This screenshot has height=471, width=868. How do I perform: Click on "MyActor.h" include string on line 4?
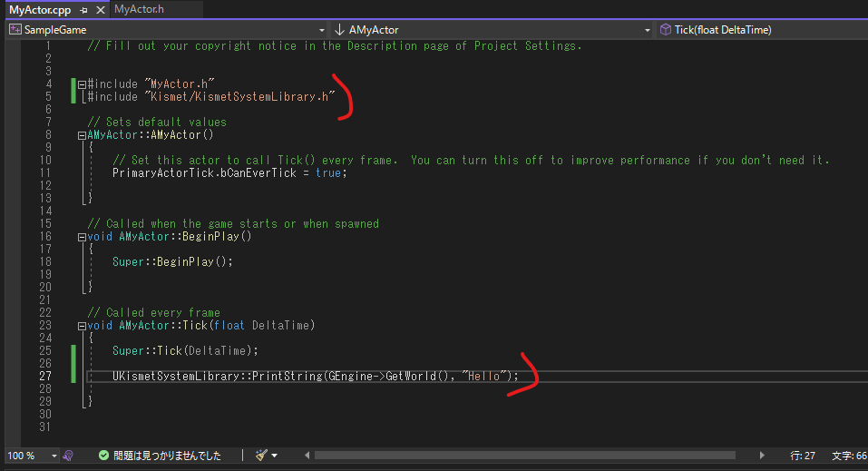[180, 84]
